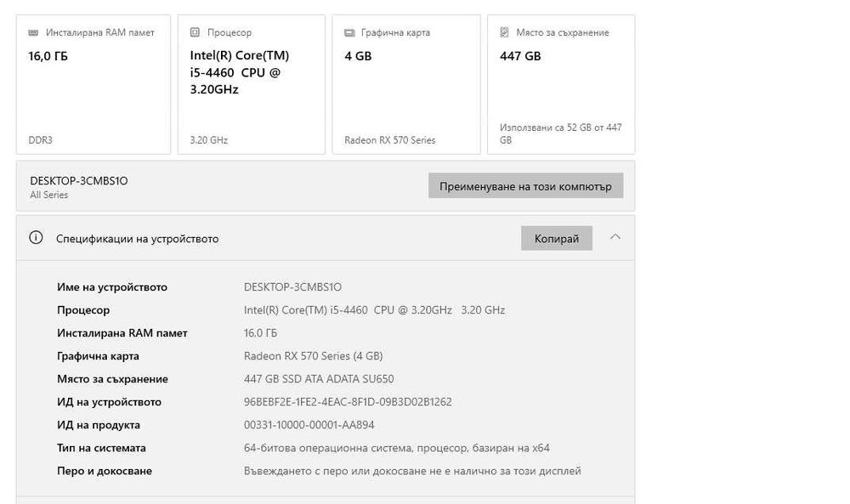
Task: Click Radeon RX 570 Series card caption
Action: point(390,140)
